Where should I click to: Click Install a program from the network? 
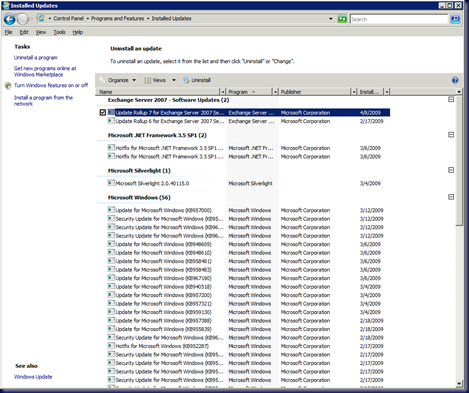click(x=43, y=100)
